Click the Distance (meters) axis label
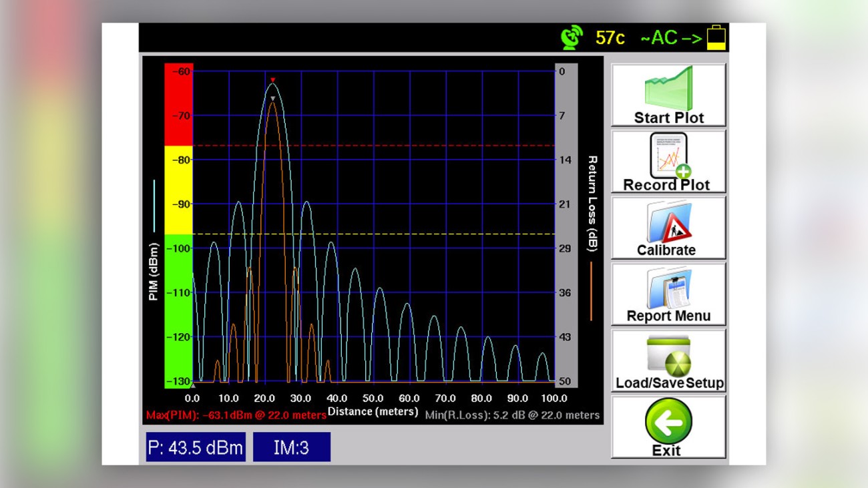This screenshot has height=488, width=868. pyautogui.click(x=373, y=412)
